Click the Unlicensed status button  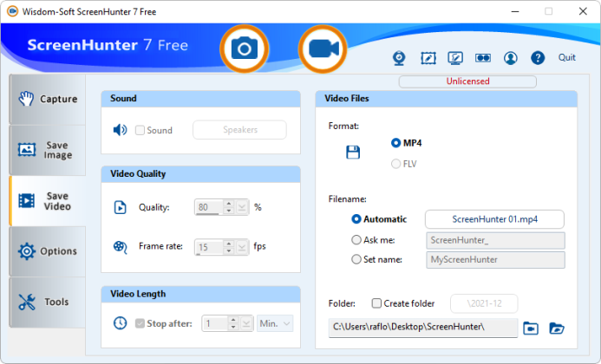(467, 81)
